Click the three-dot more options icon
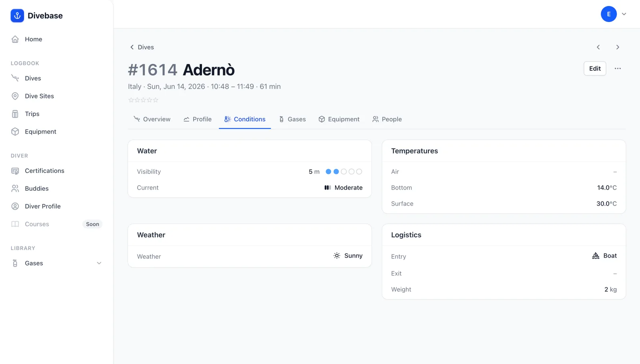 tap(618, 68)
